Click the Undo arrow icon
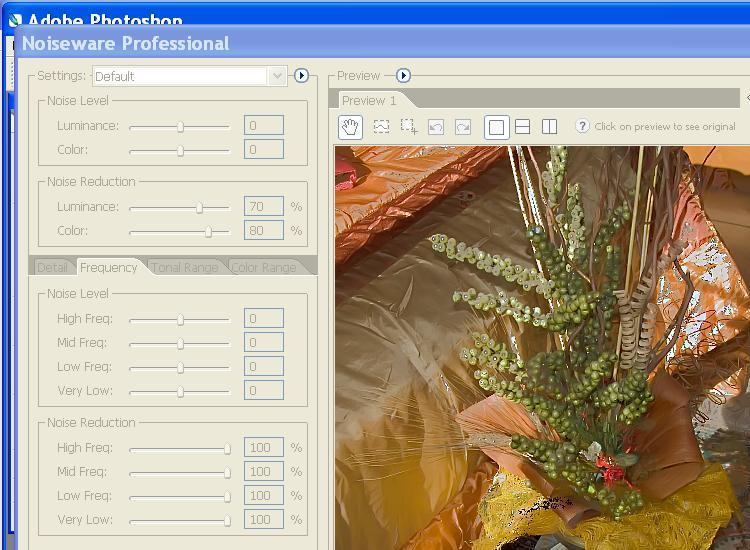750x550 pixels. point(436,127)
